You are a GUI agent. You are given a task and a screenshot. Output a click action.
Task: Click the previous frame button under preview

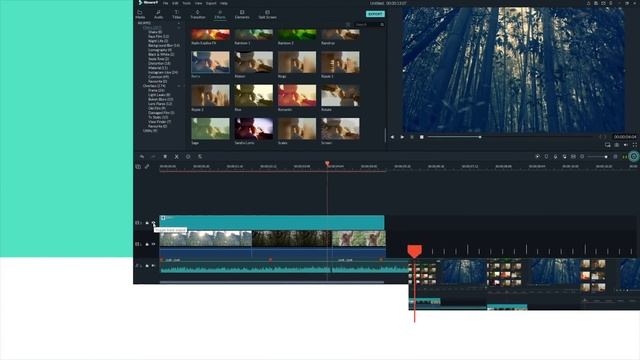tap(392, 137)
